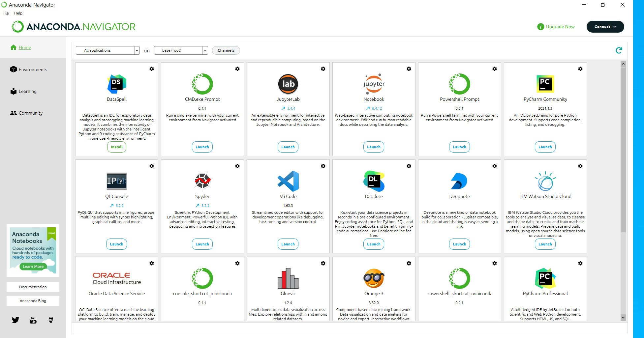Open the Anaconda Blog button
Image resolution: width=644 pixels, height=338 pixels.
(33, 301)
